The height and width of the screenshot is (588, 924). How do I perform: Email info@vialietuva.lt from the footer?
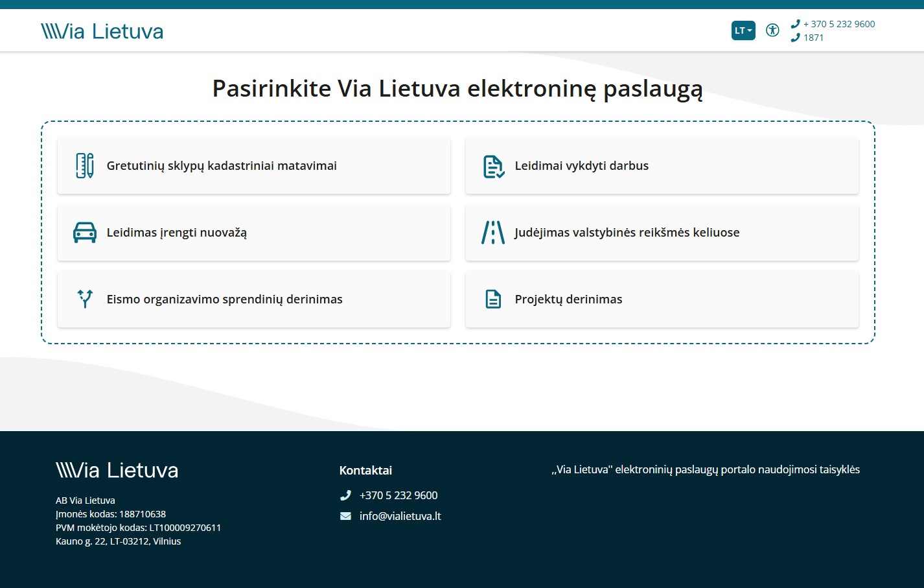click(x=400, y=516)
